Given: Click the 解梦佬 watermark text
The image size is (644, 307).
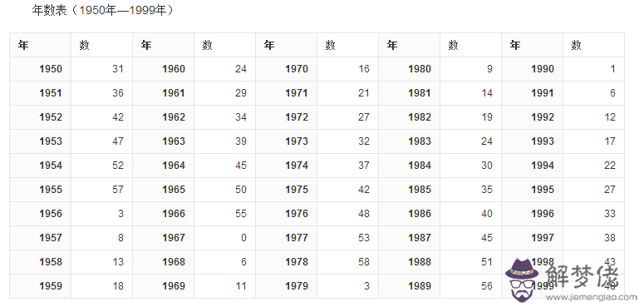Looking at the screenshot, I should coord(582,276).
